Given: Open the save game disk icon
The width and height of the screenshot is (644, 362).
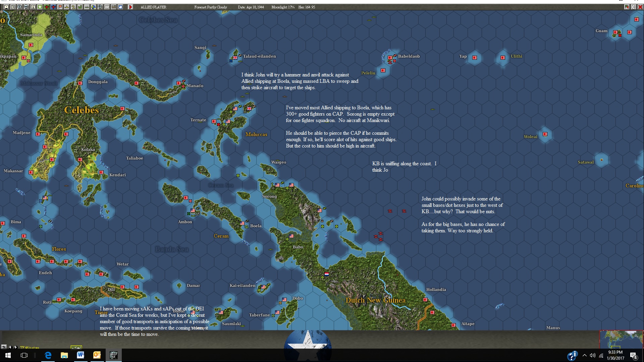Looking at the screenshot, I should pyautogui.click(x=6, y=7).
